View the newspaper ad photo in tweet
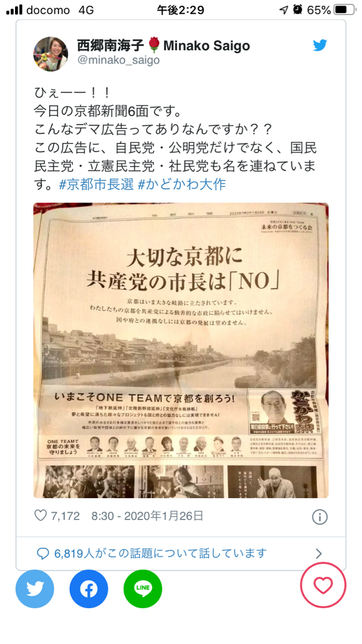 (x=181, y=350)
